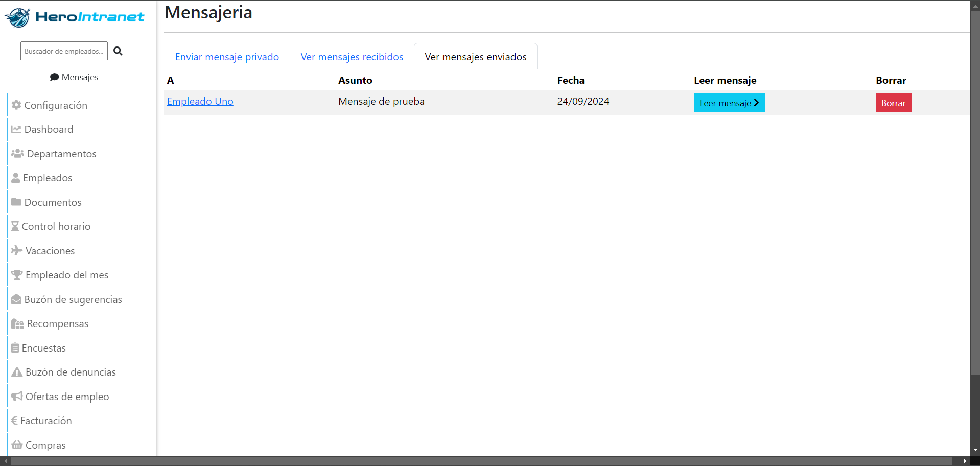
Task: Click the red Borrar button
Action: tap(893, 103)
